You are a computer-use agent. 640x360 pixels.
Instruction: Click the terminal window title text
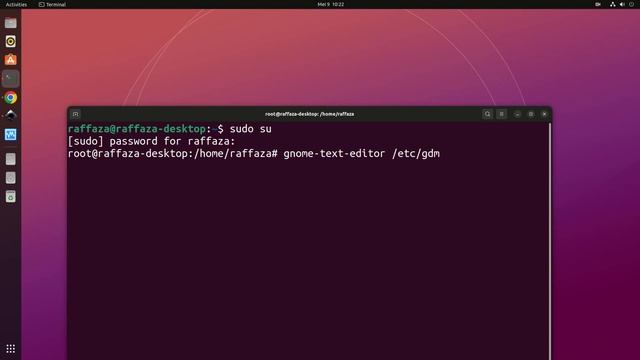click(309, 114)
